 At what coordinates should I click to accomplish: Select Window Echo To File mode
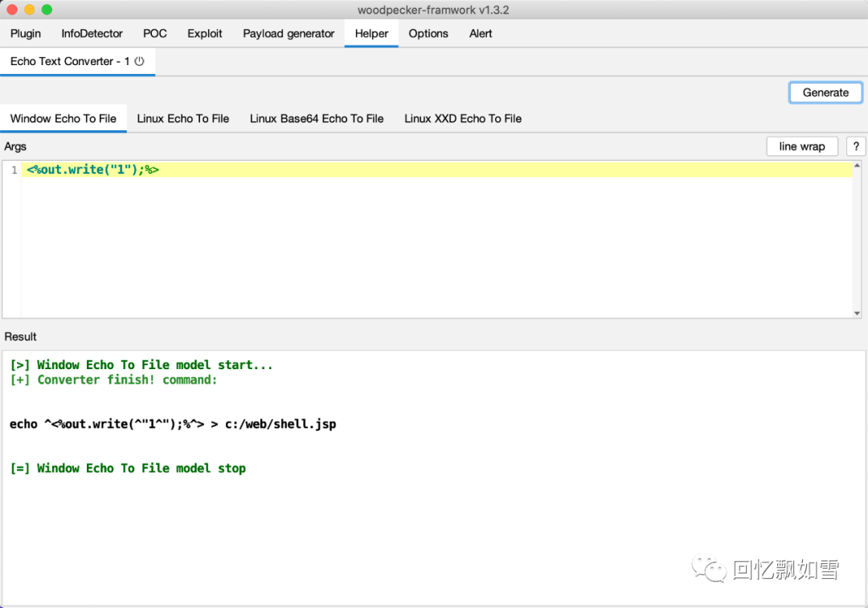[63, 118]
